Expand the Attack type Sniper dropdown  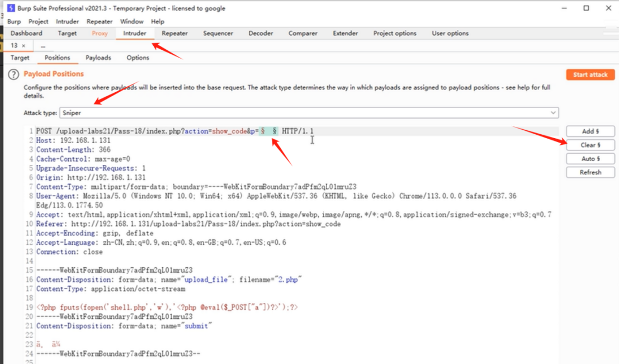pyautogui.click(x=309, y=113)
